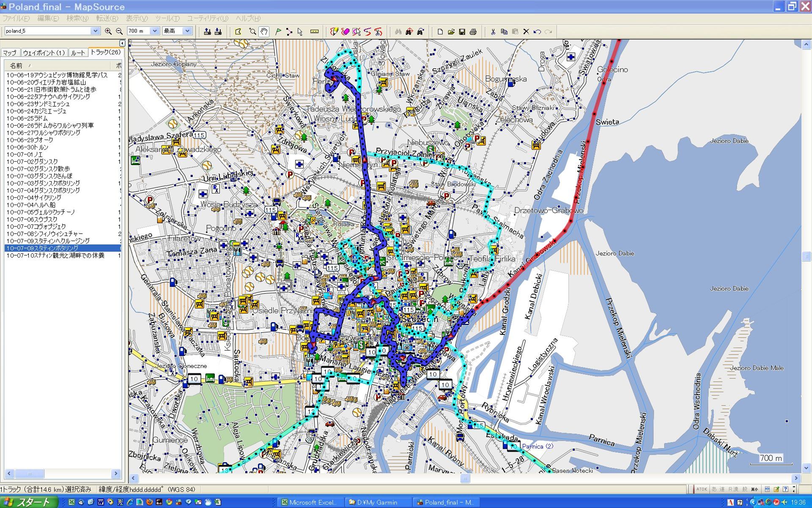Viewport: 812px width, 508px height.
Task: Click the Find Nearest Places icon
Action: coord(409,31)
